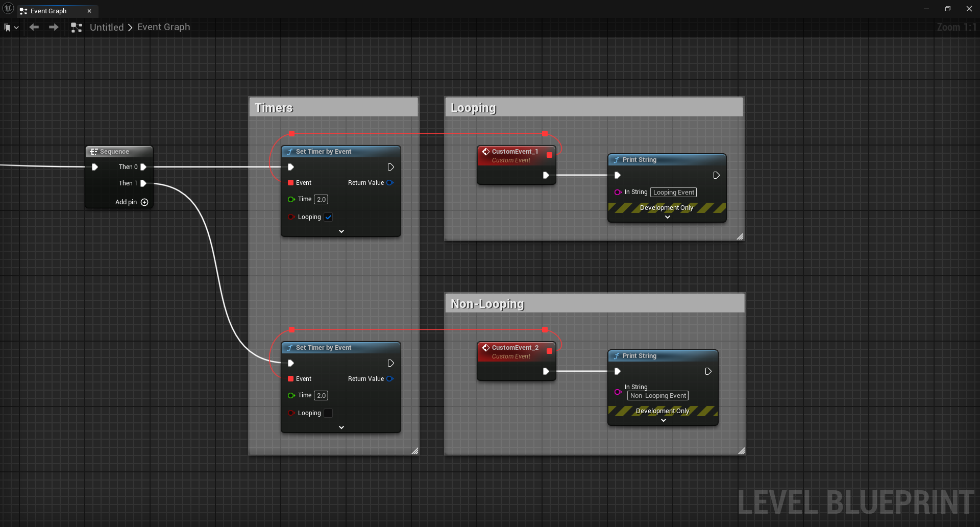Click the Add pin plus icon on Sequence
This screenshot has width=980, height=527.
(144, 202)
